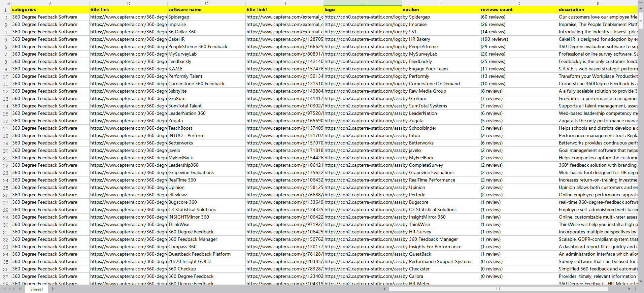644x293 pixels.
Task: Select row 20 header
Action: (5, 151)
